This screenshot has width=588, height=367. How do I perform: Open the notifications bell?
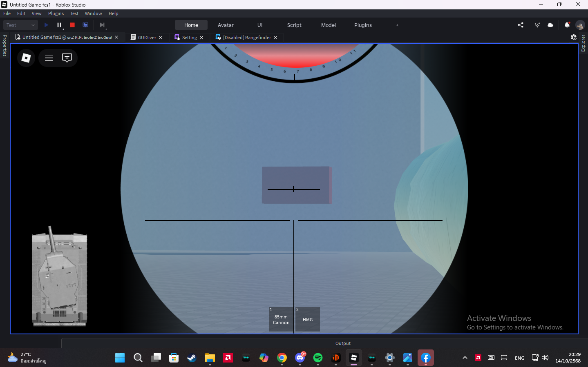(567, 25)
